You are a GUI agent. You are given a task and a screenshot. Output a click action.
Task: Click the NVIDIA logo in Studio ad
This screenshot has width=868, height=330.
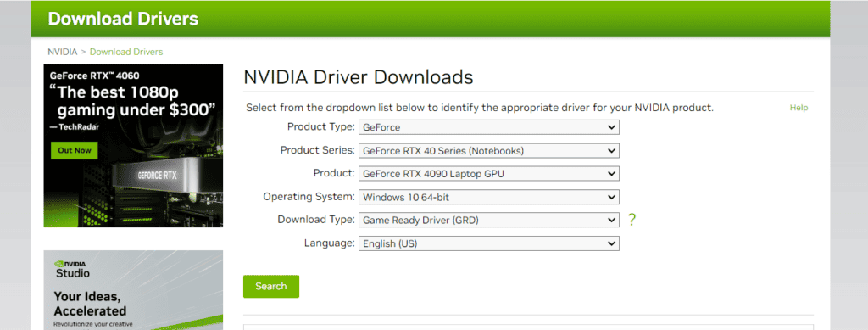coord(70,264)
